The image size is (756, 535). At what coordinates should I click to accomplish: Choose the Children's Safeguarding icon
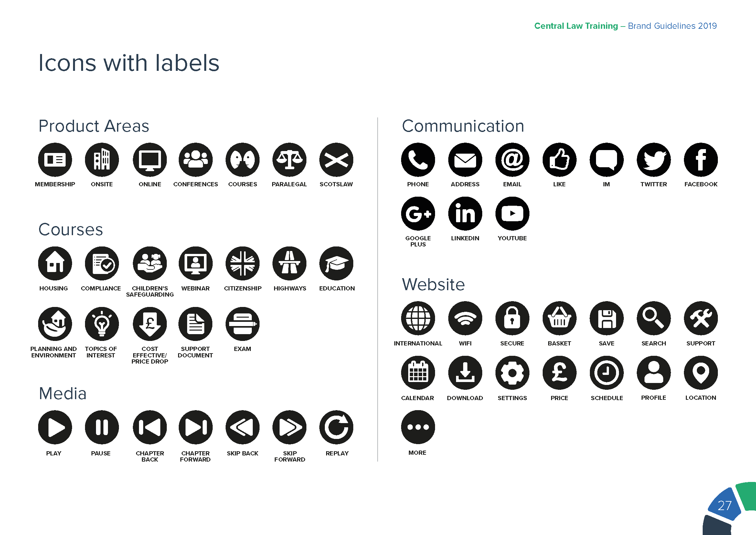tap(150, 264)
